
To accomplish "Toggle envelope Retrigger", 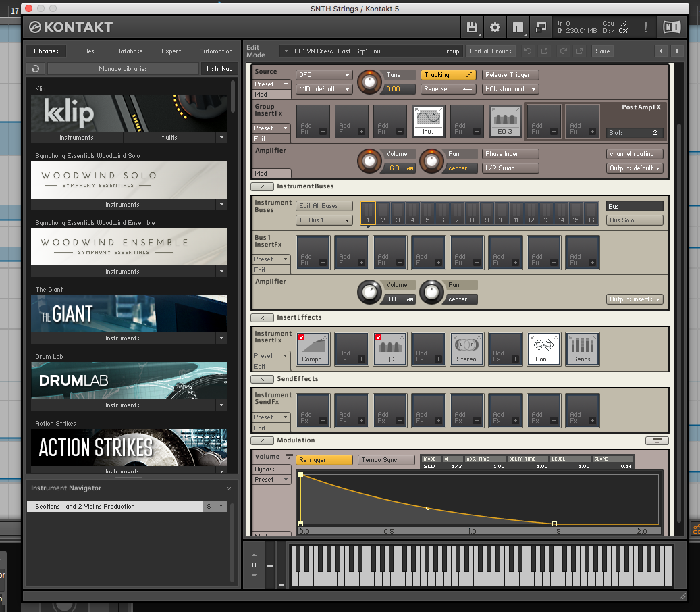I will (x=324, y=460).
